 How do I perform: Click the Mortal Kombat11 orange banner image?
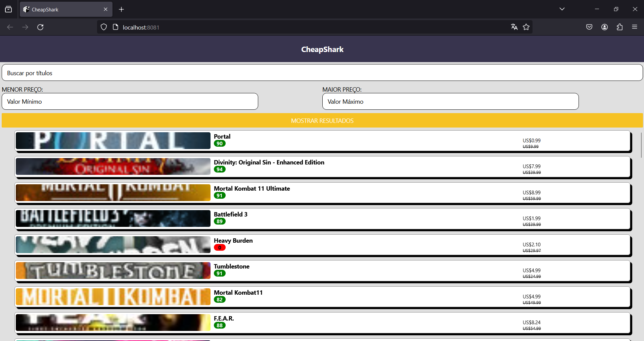(113, 297)
